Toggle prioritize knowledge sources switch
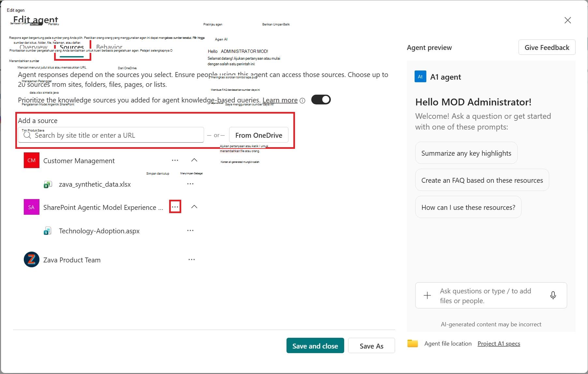This screenshot has height=374, width=588. [321, 100]
